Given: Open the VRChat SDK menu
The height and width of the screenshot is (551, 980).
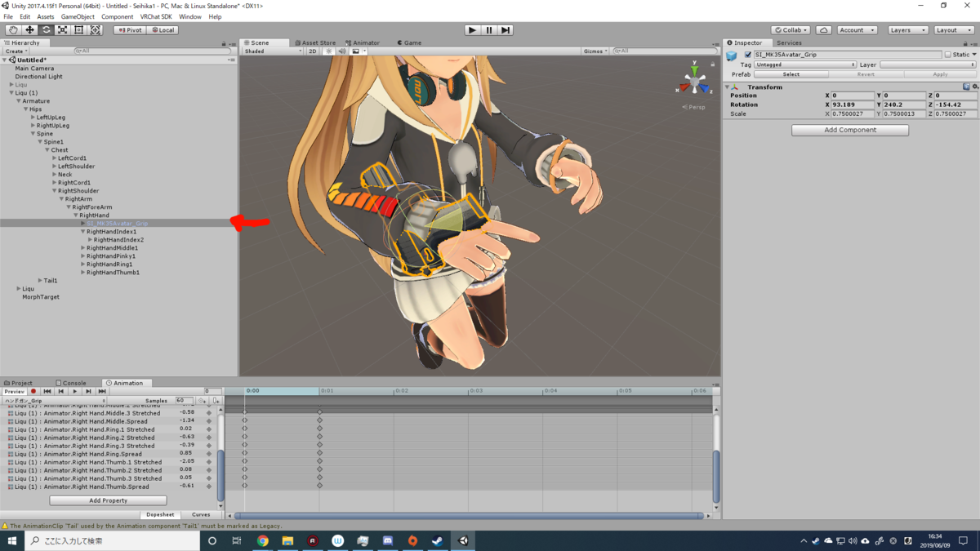Looking at the screenshot, I should (156, 16).
